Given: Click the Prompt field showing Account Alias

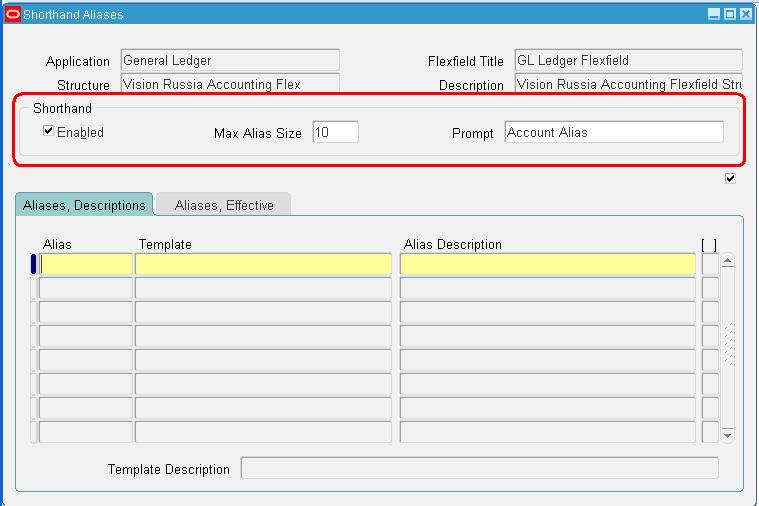Looking at the screenshot, I should pos(614,132).
